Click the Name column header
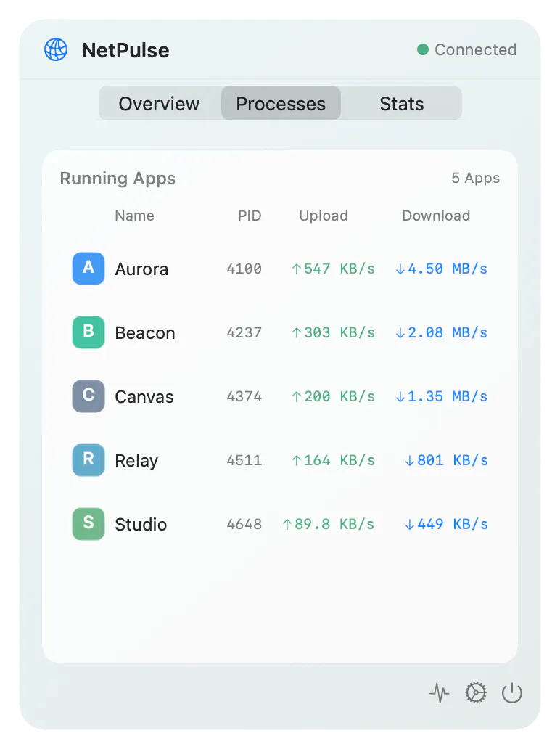The width and height of the screenshot is (560, 749). (134, 216)
